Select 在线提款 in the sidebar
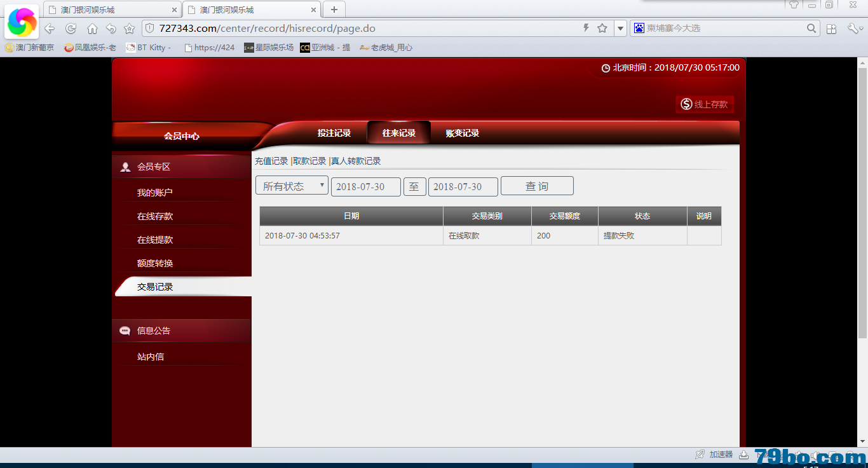The width and height of the screenshot is (868, 468). point(155,240)
